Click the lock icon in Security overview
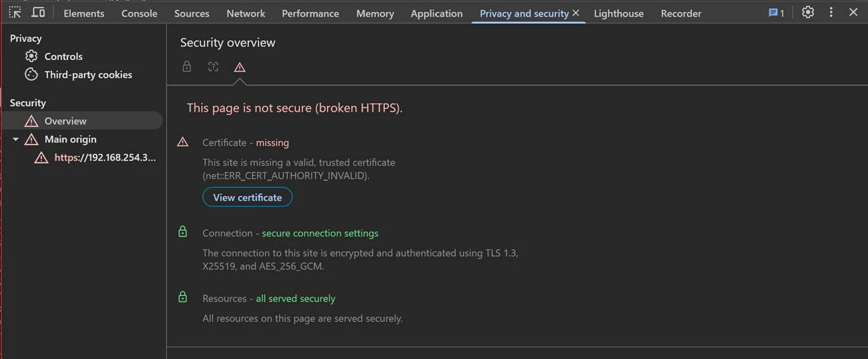This screenshot has width=868, height=359. (187, 67)
